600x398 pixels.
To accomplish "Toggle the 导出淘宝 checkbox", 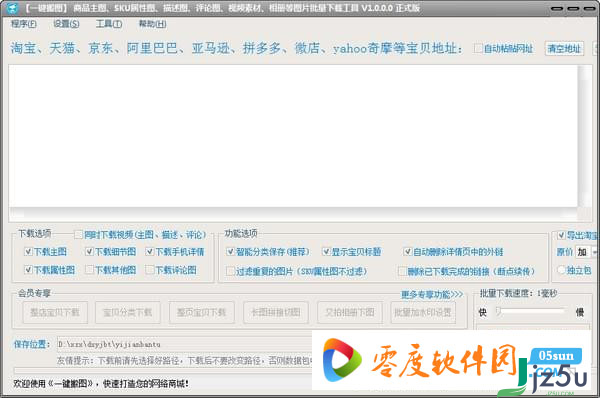I will click(561, 235).
